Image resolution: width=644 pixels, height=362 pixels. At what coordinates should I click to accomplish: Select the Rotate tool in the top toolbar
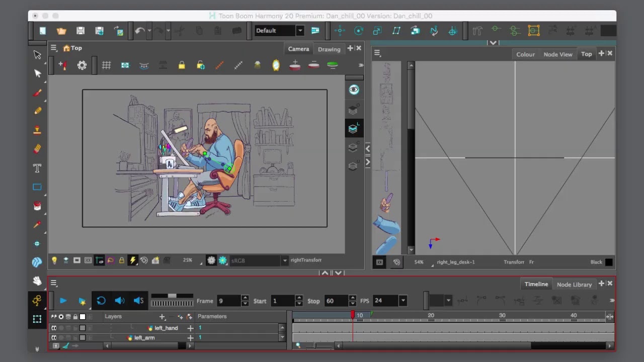point(359,31)
